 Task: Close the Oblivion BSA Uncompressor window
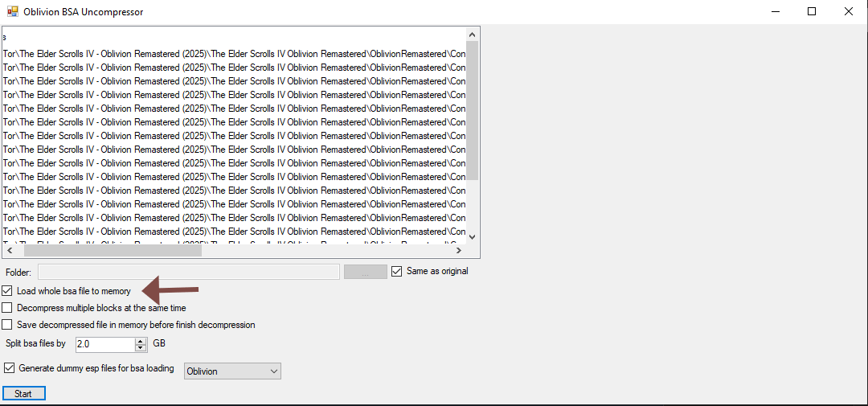(x=848, y=11)
